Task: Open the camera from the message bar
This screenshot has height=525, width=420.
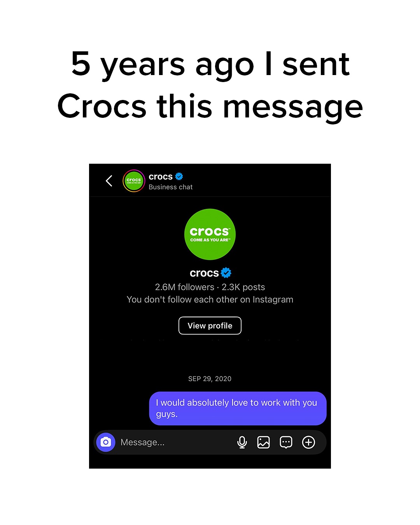Action: pos(106,442)
